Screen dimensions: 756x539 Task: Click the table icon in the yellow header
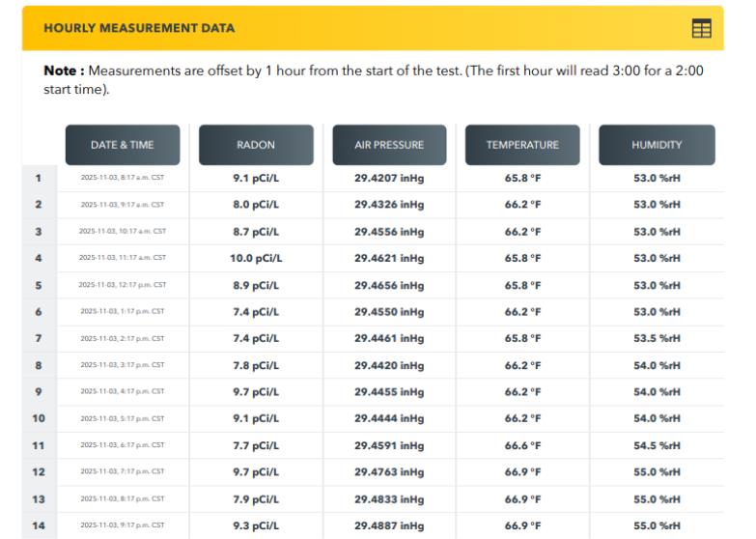click(x=702, y=29)
